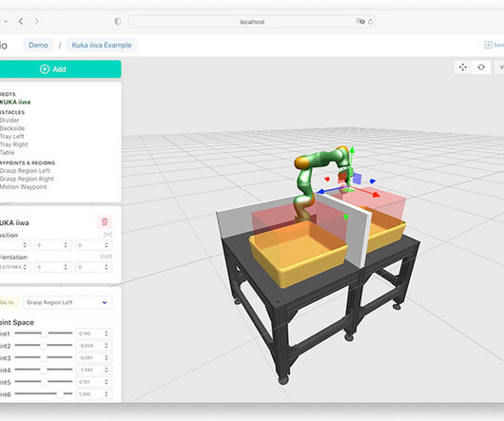Image resolution: width=504 pixels, height=421 pixels.
Task: Click the Joint5 slider handle
Action: 45,382
